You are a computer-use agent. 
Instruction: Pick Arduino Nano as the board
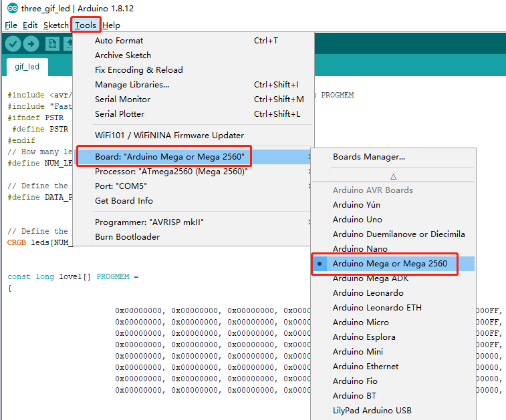coord(360,249)
